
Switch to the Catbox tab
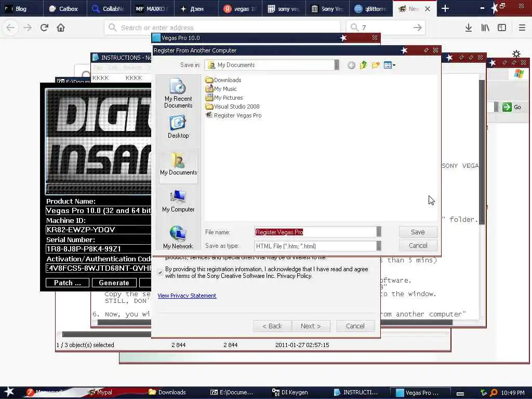coord(65,8)
